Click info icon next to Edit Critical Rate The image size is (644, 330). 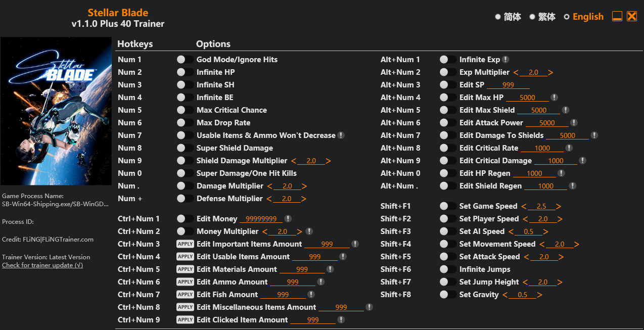click(569, 148)
